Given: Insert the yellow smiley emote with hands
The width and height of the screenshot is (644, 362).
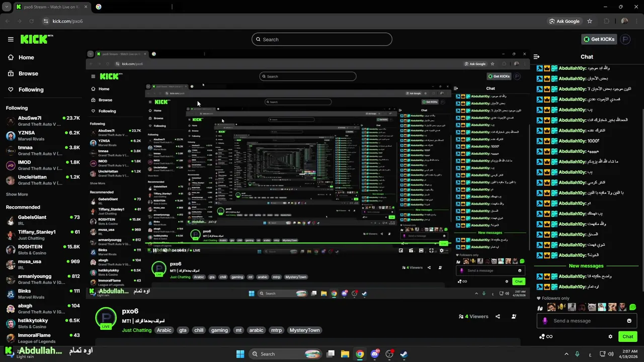Looking at the screenshot, I should (561, 307).
